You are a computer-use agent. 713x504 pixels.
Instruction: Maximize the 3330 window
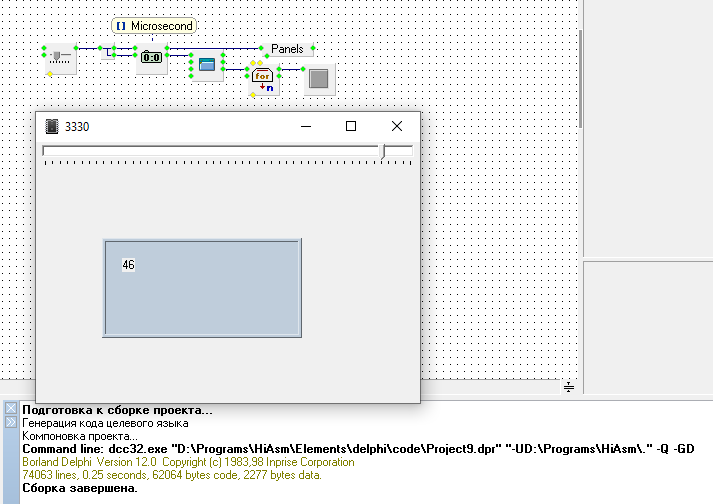click(x=350, y=126)
